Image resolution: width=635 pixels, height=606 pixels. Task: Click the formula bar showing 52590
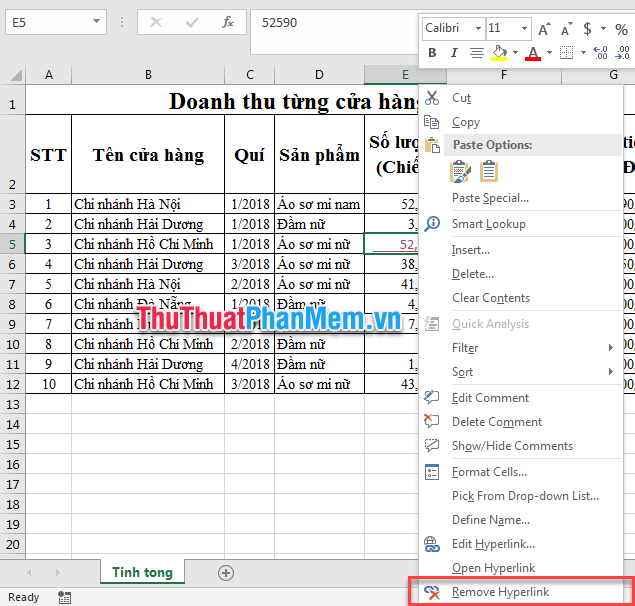point(334,32)
